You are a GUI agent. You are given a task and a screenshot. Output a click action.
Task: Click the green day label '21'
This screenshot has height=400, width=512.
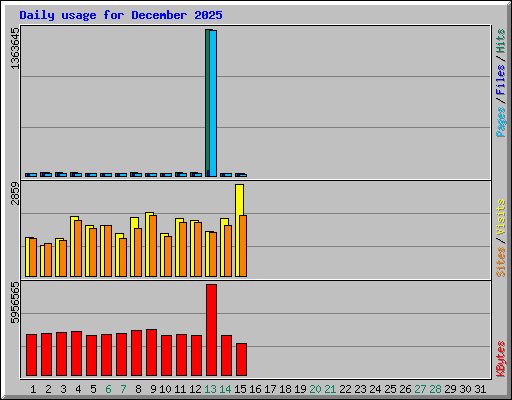tap(330, 389)
